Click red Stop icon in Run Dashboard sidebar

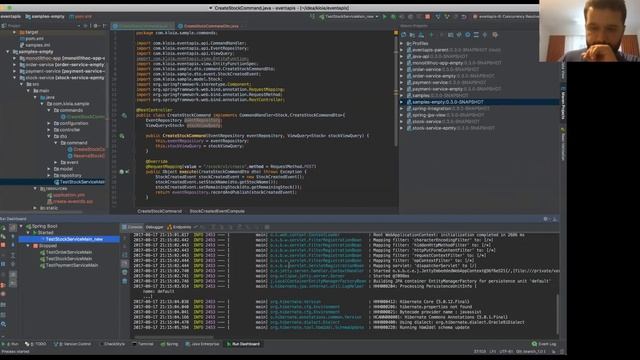3,245
